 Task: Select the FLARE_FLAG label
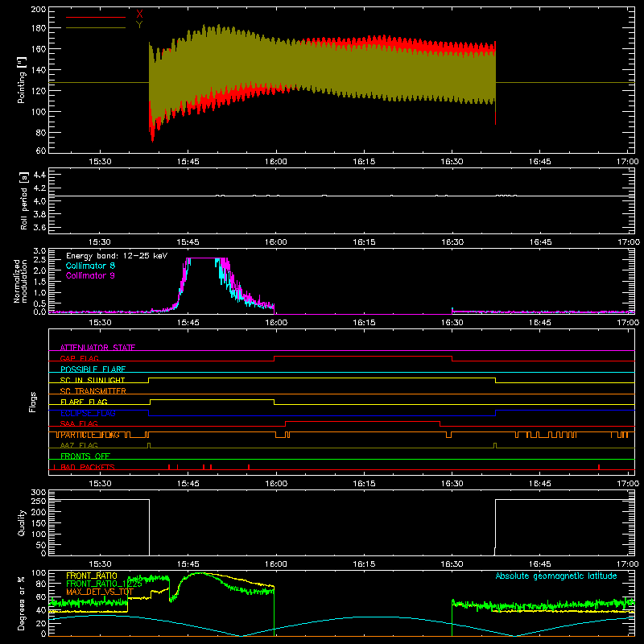pyautogui.click(x=84, y=402)
